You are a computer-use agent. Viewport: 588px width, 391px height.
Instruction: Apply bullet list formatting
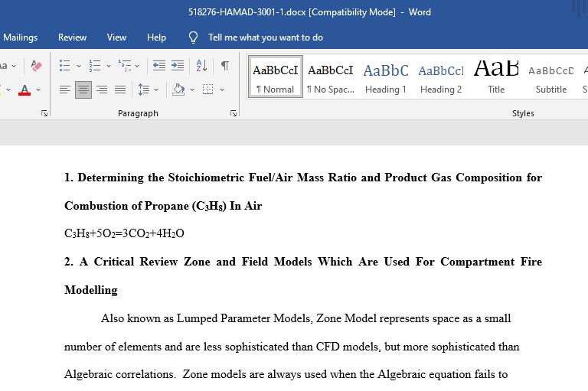pos(65,66)
